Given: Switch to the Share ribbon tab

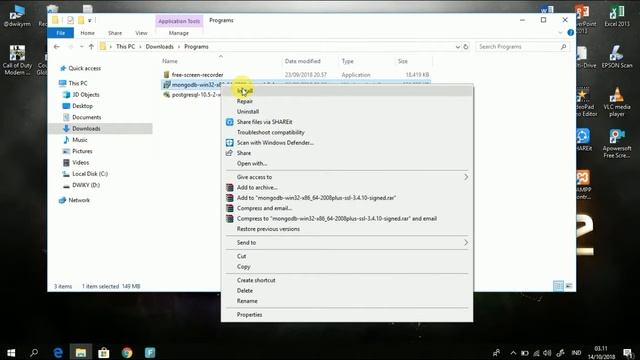Looking at the screenshot, I should (x=115, y=33).
